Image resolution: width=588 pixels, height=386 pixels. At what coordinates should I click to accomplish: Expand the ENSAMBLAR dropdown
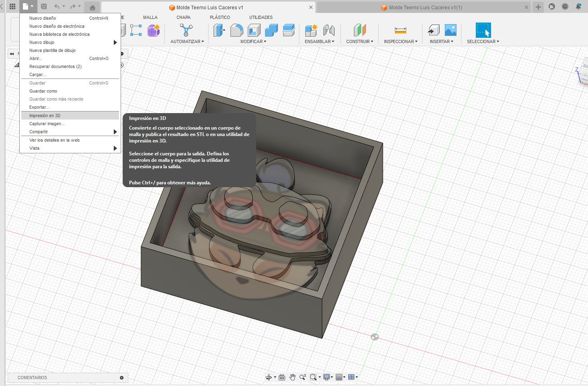tap(319, 41)
